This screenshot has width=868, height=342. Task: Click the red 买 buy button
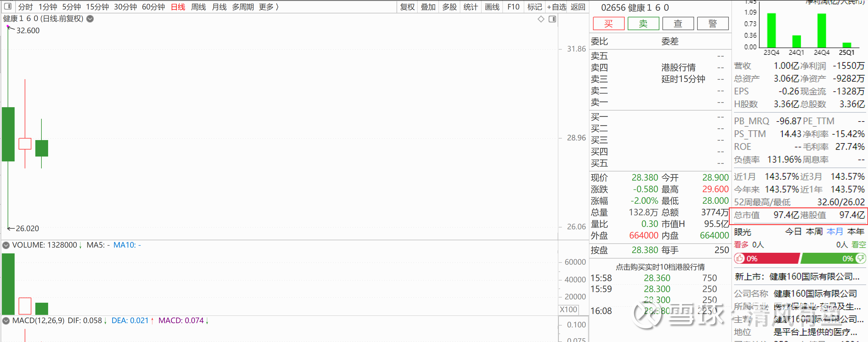(x=608, y=23)
